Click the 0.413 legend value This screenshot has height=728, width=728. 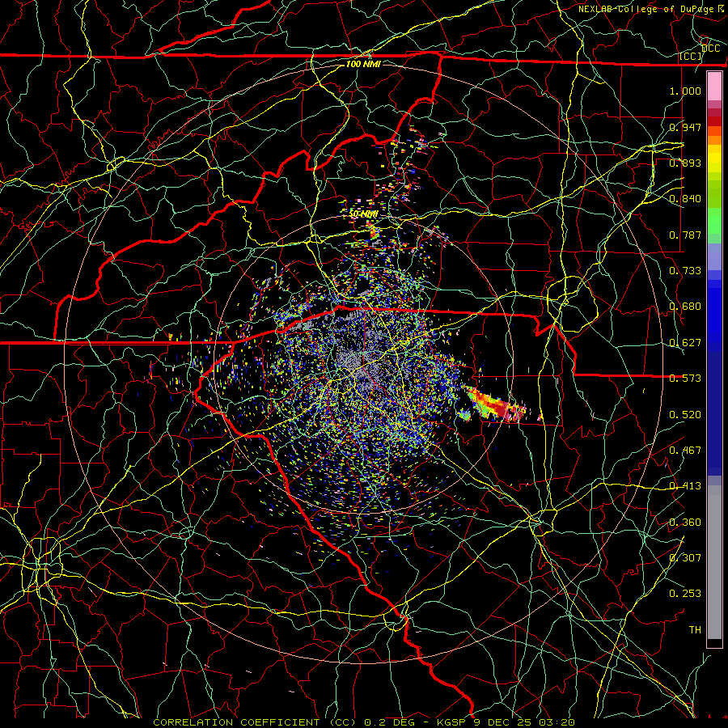coord(685,486)
